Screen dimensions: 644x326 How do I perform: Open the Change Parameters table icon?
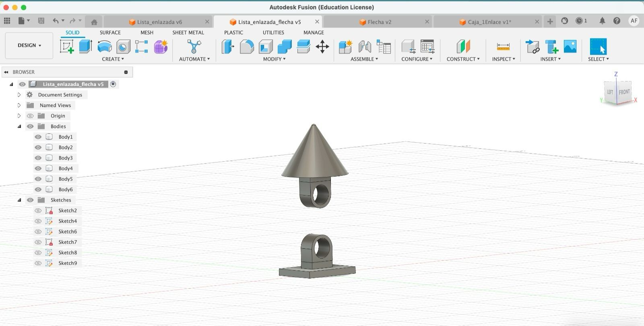click(x=427, y=47)
